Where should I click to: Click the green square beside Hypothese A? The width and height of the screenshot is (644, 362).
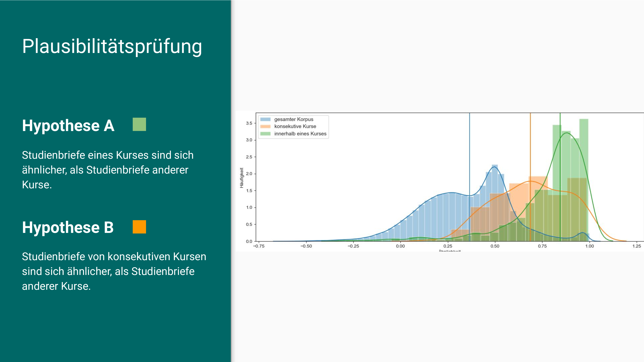139,124
